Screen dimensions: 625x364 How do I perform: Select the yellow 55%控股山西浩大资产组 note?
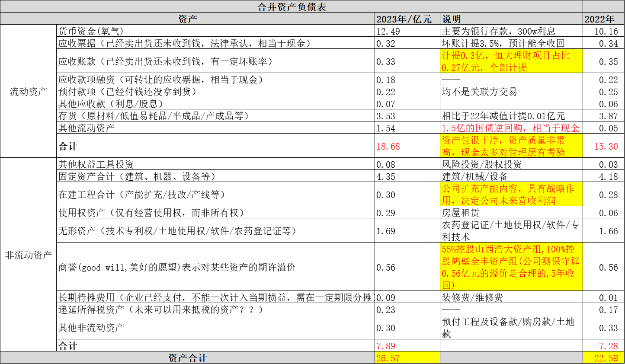[x=511, y=267]
